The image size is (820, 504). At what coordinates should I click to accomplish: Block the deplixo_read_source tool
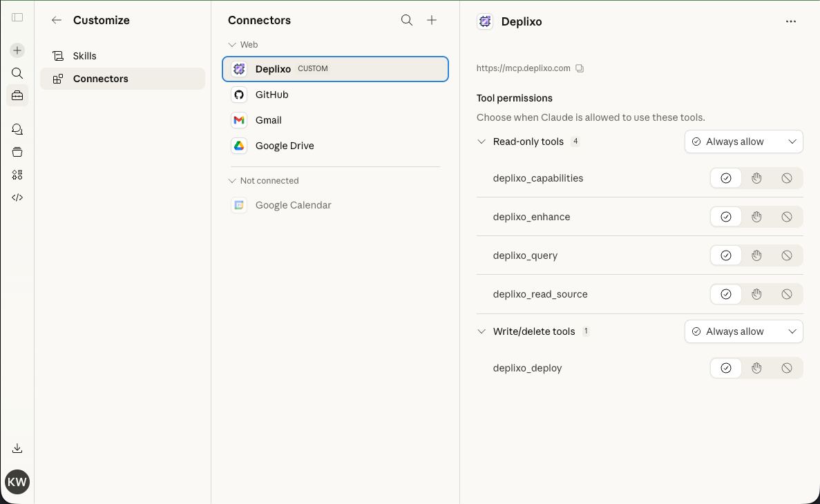click(x=787, y=294)
